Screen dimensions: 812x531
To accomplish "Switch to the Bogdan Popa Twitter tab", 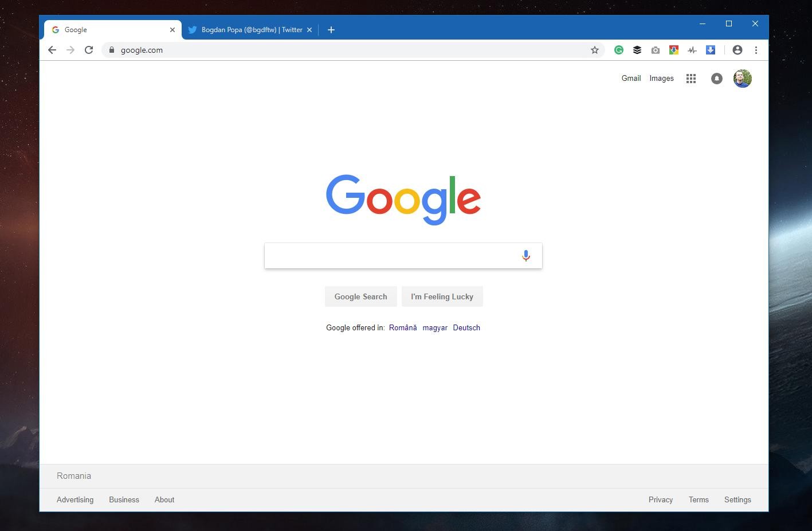I will pyautogui.click(x=246, y=29).
